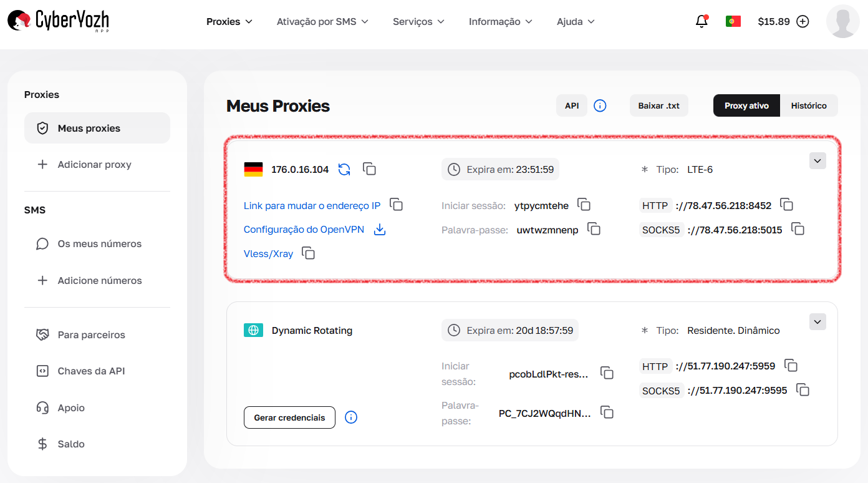Image resolution: width=868 pixels, height=483 pixels.
Task: Copy the HTTP proxy address 78.47.56.218:8452
Action: pos(786,204)
